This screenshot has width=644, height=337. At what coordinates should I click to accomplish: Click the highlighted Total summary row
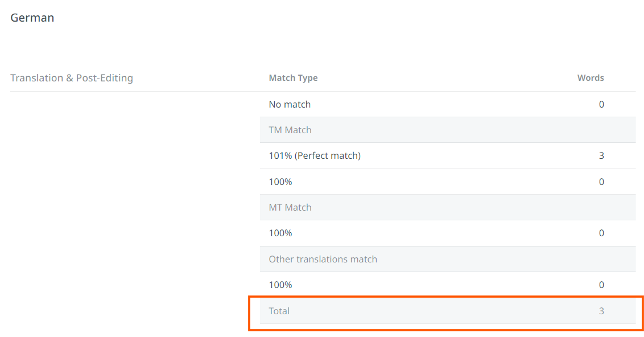[448, 311]
